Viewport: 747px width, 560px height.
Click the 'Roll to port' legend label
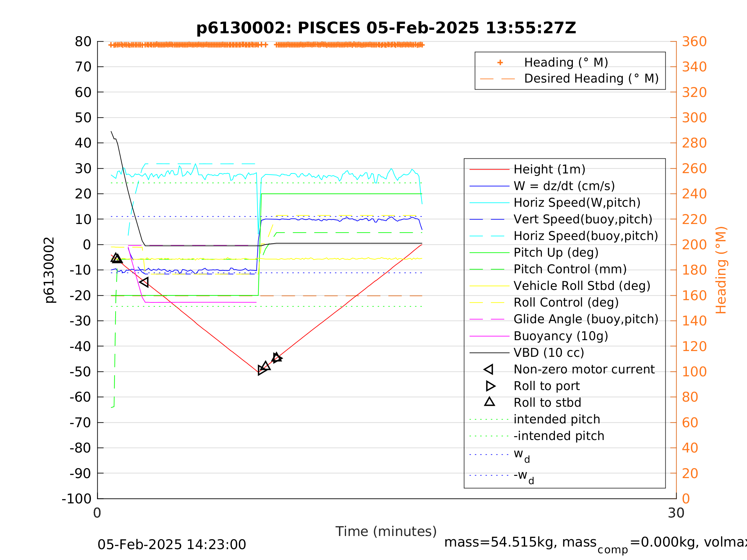coord(547,386)
